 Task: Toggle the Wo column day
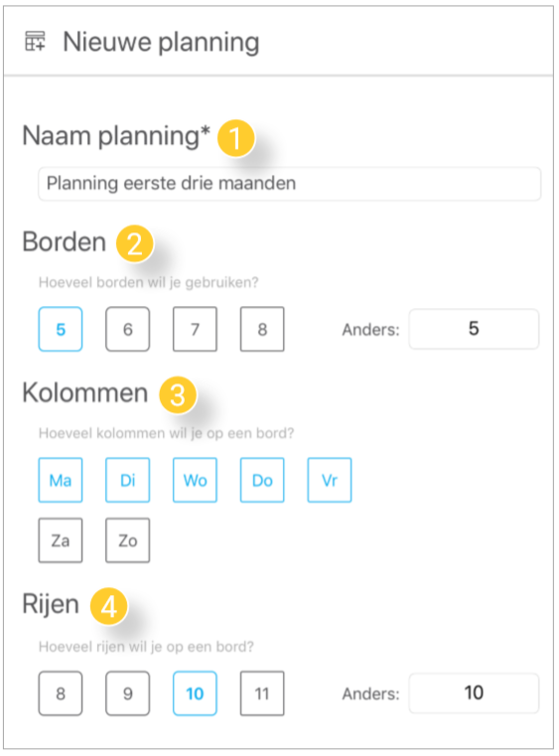tap(195, 480)
